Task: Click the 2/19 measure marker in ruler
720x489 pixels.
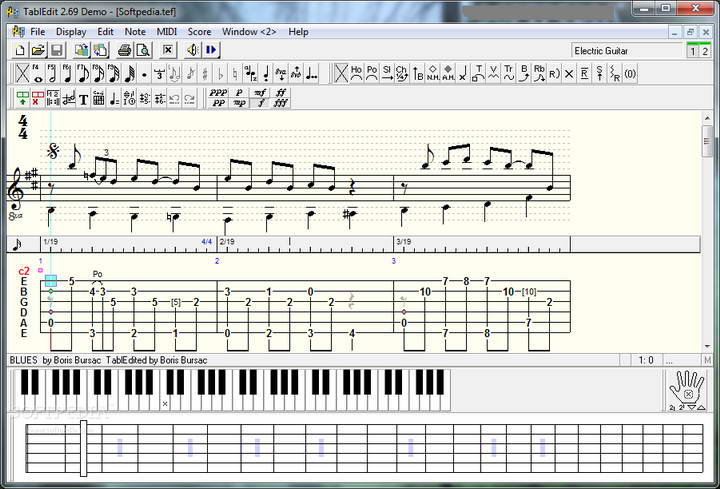Action: [227, 242]
